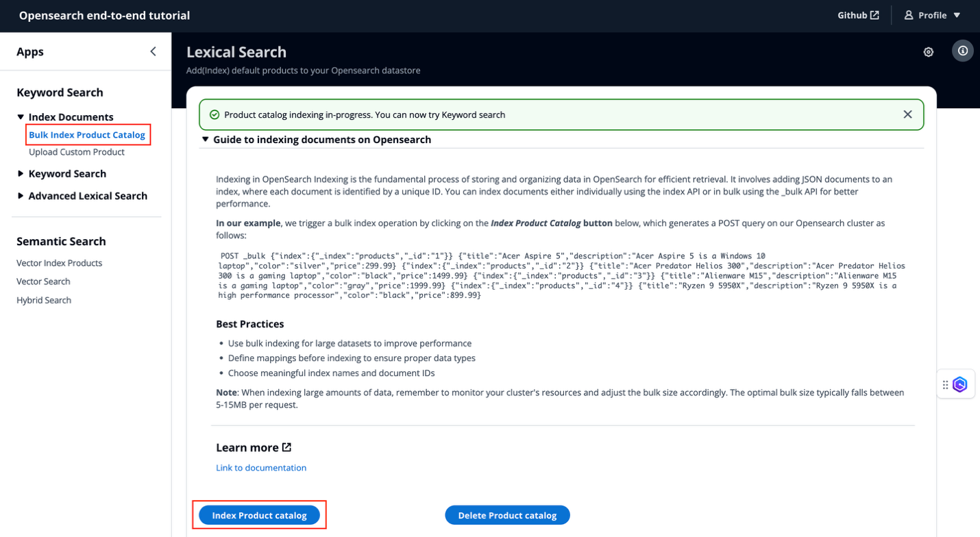Viewport: 980px width, 537px height.
Task: Click the drag handle dots on the assistant widget
Action: coord(945,384)
